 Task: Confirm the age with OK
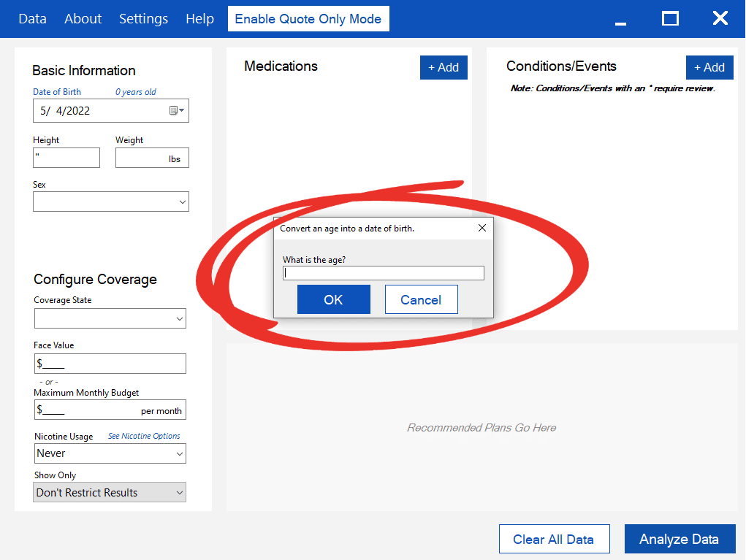[333, 299]
